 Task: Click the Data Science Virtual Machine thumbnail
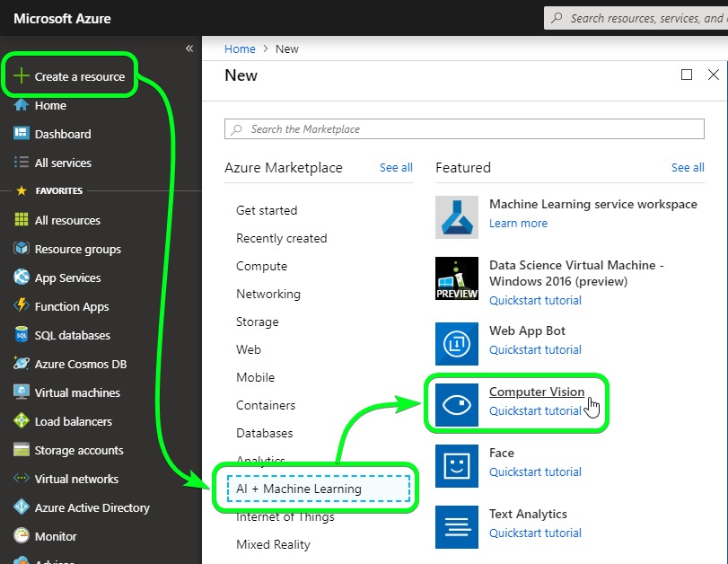point(457,279)
